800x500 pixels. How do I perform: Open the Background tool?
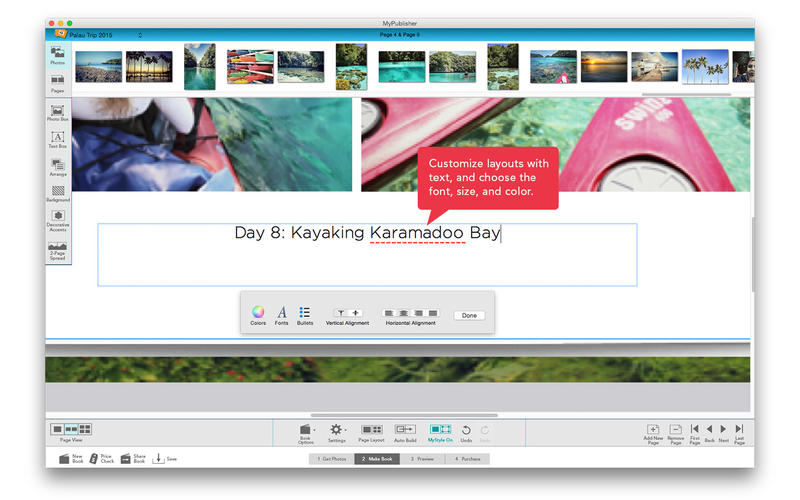tap(57, 192)
